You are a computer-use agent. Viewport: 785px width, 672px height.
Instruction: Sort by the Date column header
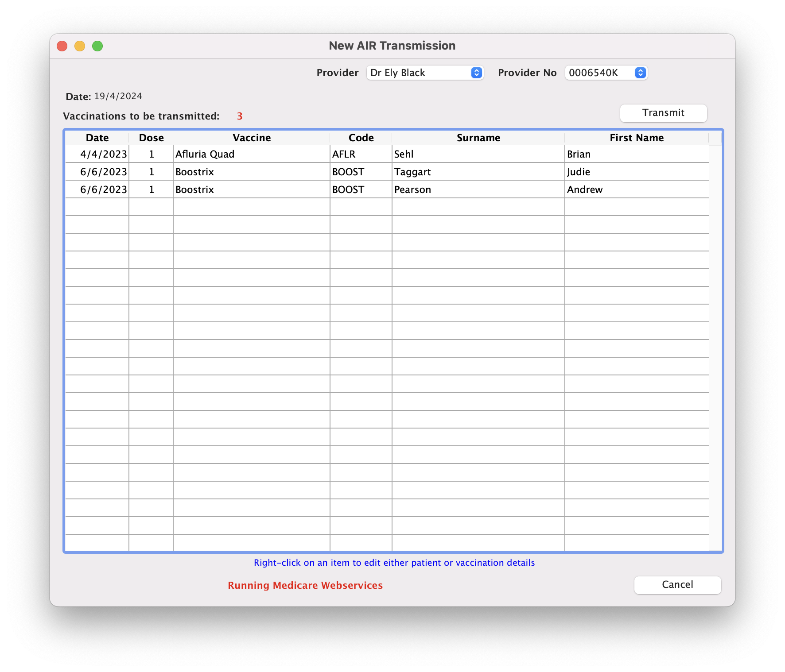coord(97,138)
